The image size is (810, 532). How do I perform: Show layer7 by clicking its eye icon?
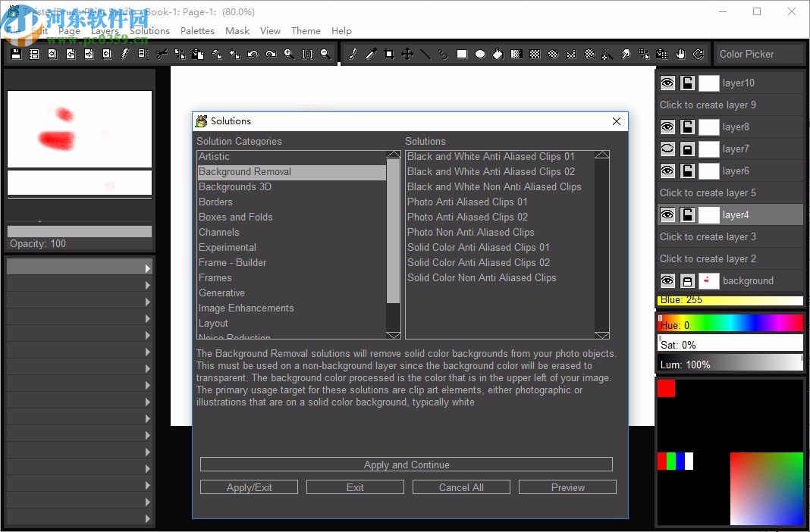[667, 149]
